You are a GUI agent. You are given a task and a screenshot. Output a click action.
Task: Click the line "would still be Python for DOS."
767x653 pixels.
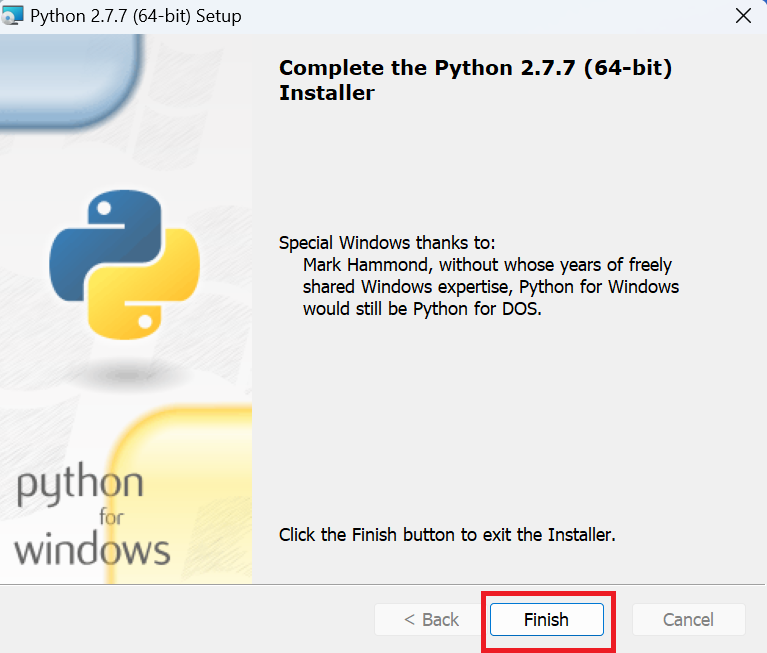422,309
